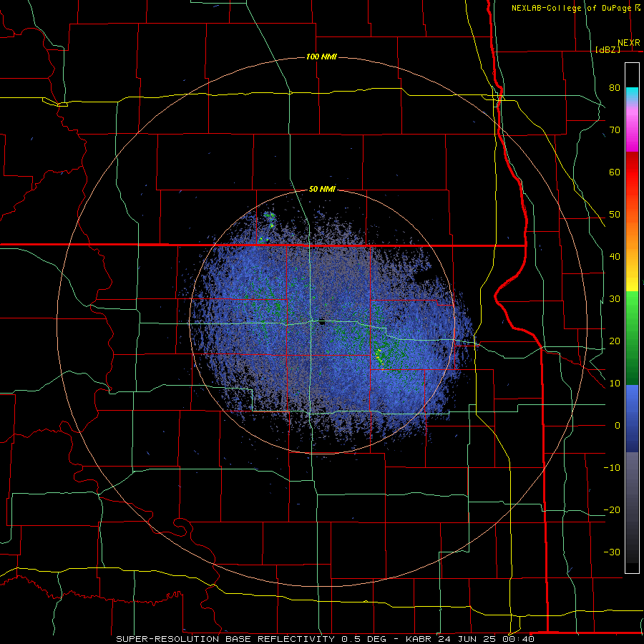Click the 50 NMI range ring label

322,190
